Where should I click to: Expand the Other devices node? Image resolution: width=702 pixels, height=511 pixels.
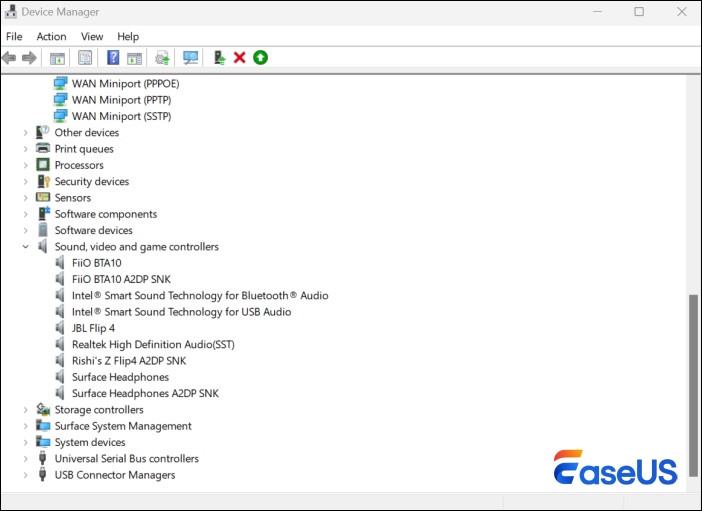(x=26, y=133)
